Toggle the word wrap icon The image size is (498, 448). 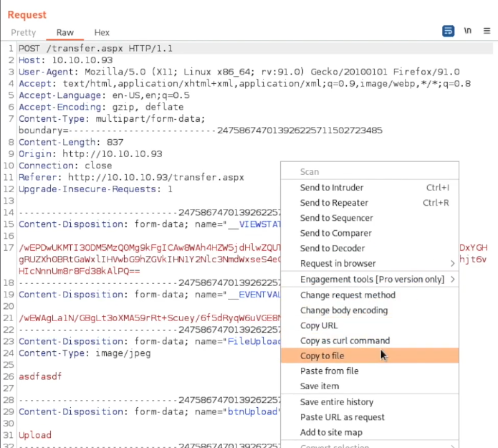tap(449, 31)
